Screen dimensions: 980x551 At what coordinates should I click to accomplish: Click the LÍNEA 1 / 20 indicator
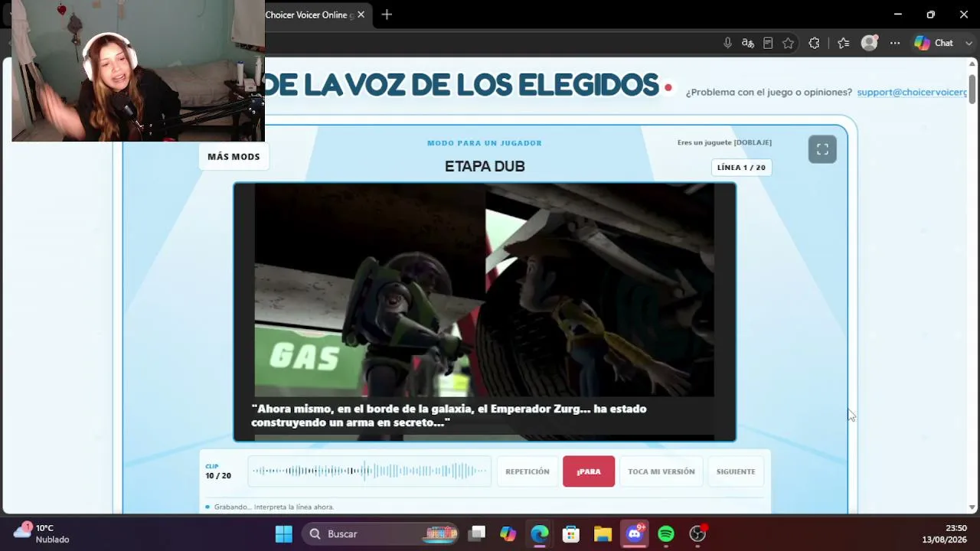[741, 168]
